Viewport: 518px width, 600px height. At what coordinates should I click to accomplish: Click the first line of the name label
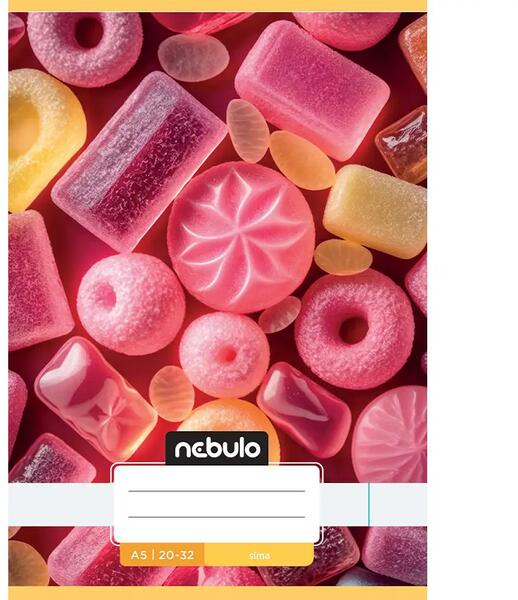[217, 491]
